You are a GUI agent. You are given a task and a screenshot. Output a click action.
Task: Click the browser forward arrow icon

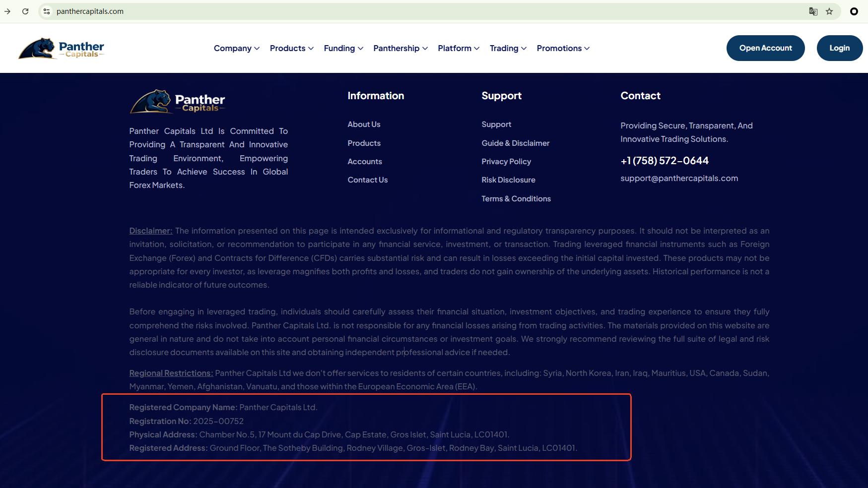tap(7, 11)
